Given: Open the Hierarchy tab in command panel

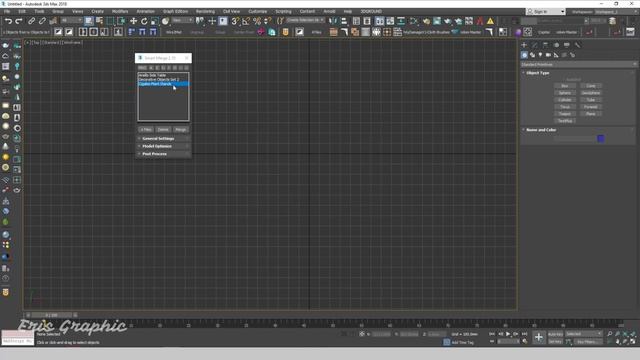Looking at the screenshot, I should 545,45.
